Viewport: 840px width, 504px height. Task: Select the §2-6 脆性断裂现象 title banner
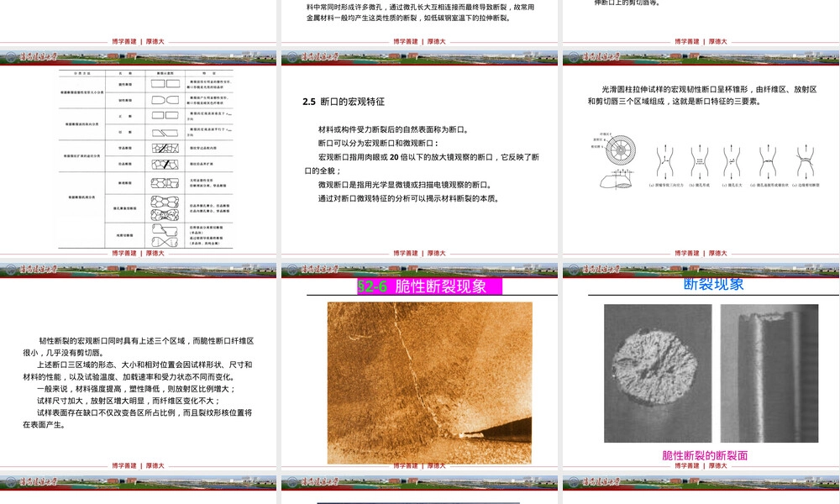click(429, 286)
